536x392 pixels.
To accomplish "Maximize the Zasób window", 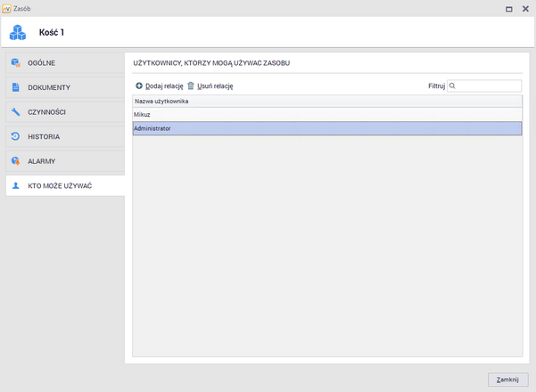I will (508, 7).
